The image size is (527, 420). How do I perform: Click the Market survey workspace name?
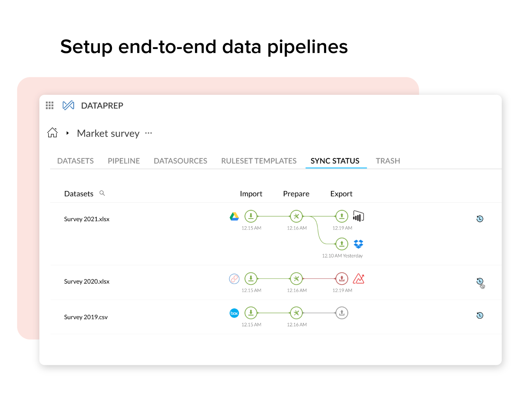(108, 133)
